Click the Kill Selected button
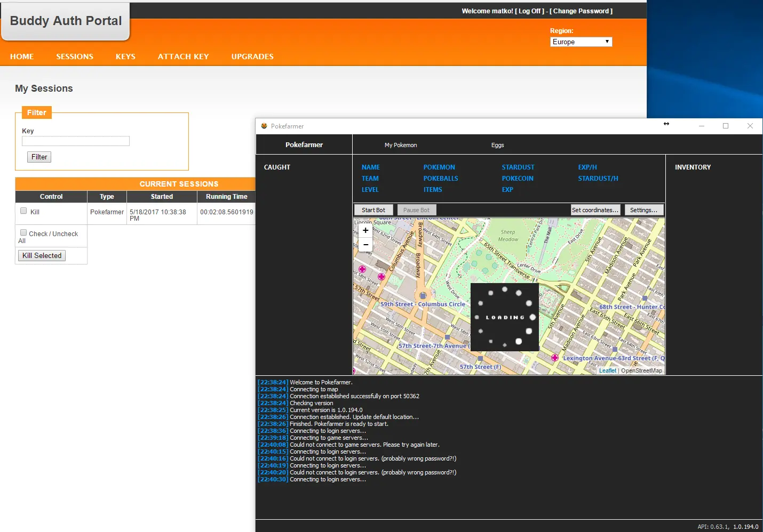763x532 pixels. 42,256
